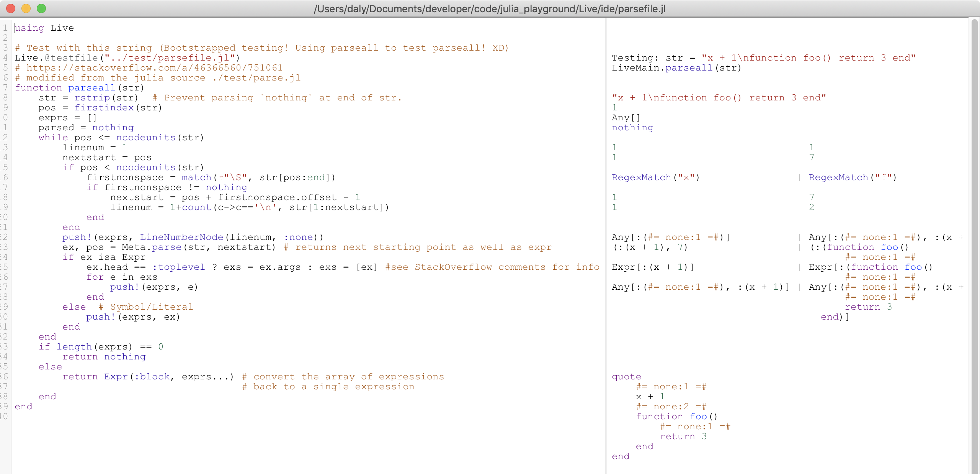Click the yellow minimize window button

tap(26, 8)
